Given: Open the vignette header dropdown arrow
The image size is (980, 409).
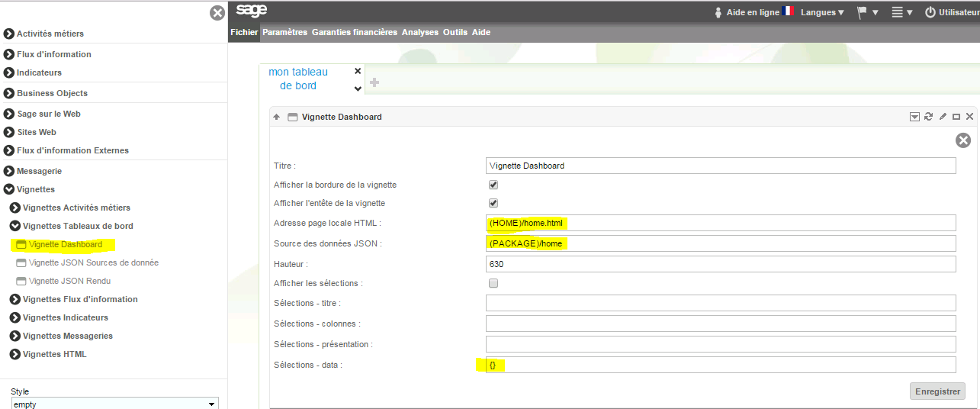Looking at the screenshot, I should pyautogui.click(x=914, y=117).
